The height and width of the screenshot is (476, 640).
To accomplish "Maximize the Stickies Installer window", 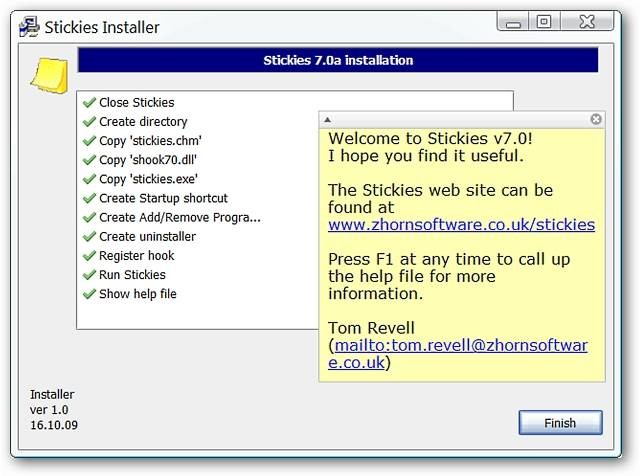I will click(544, 21).
